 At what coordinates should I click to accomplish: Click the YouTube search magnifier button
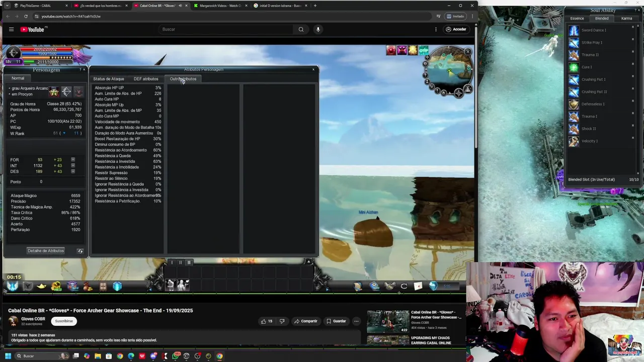pyautogui.click(x=301, y=29)
